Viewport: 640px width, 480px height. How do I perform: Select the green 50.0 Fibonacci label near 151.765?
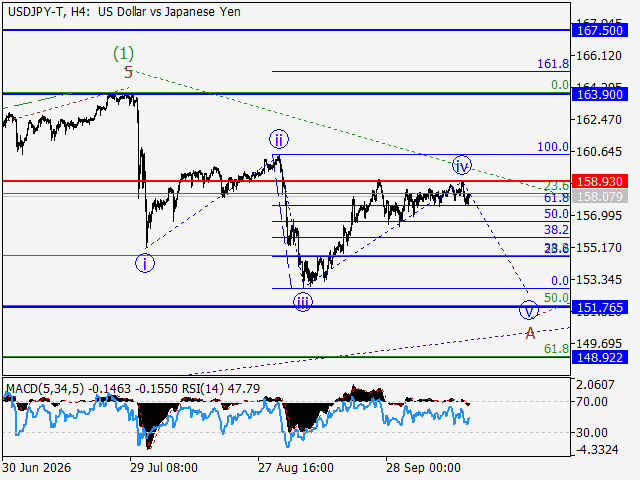pyautogui.click(x=556, y=298)
